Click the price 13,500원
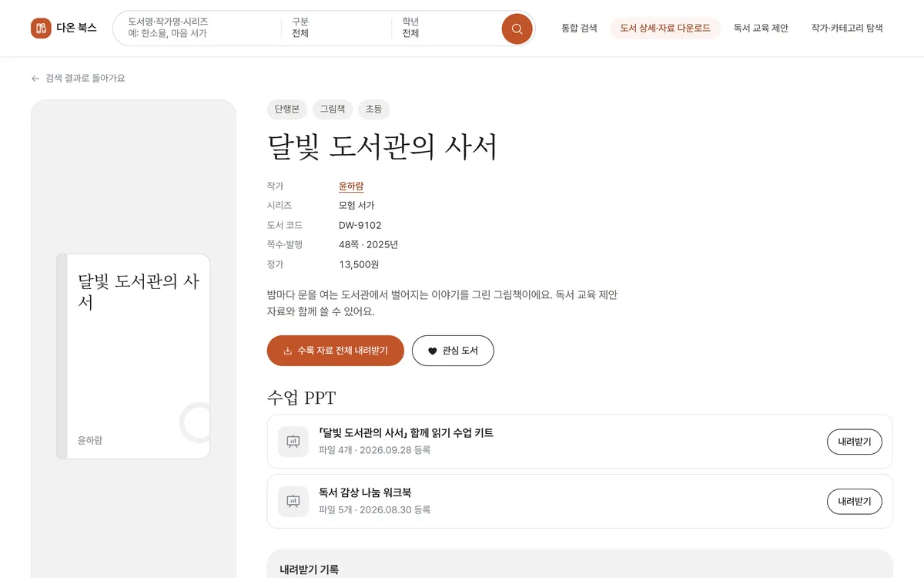 pyautogui.click(x=359, y=264)
